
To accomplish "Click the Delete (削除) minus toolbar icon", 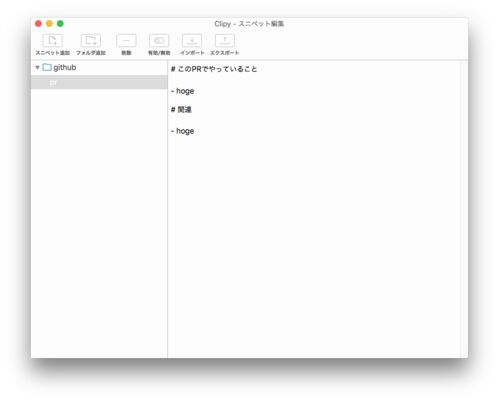I will (126, 41).
